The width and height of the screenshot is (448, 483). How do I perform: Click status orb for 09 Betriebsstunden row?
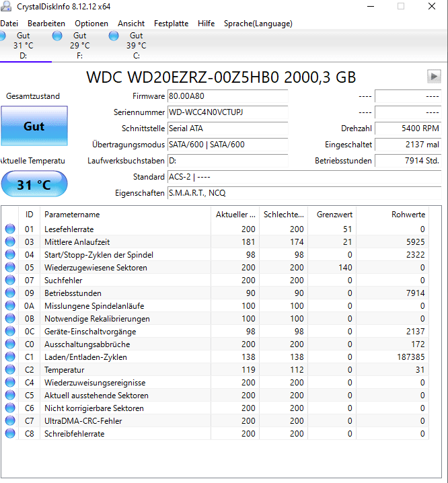tap(10, 293)
